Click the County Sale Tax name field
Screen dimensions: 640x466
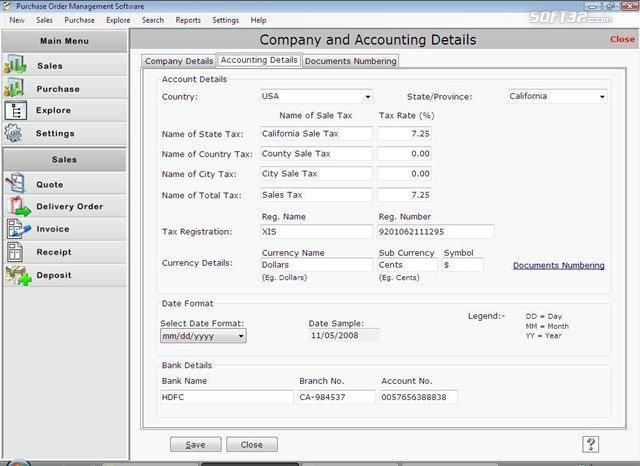(316, 154)
